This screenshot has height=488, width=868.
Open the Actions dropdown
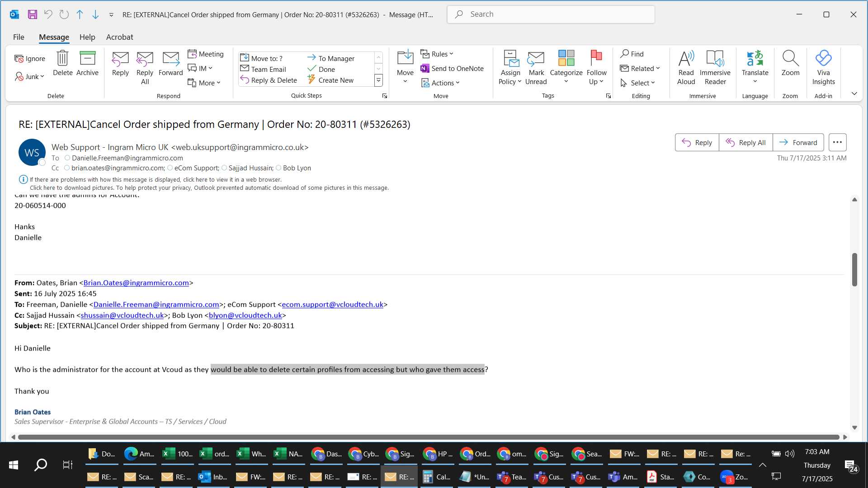(440, 83)
